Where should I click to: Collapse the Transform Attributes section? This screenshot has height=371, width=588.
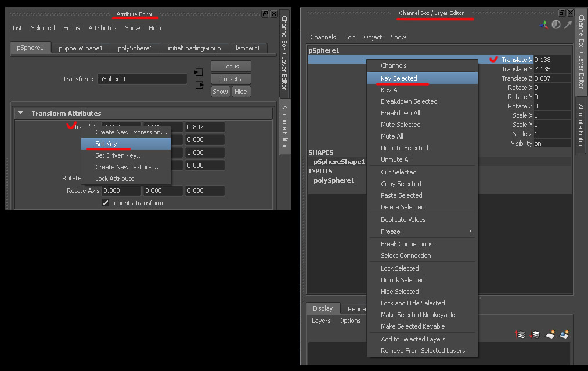21,112
